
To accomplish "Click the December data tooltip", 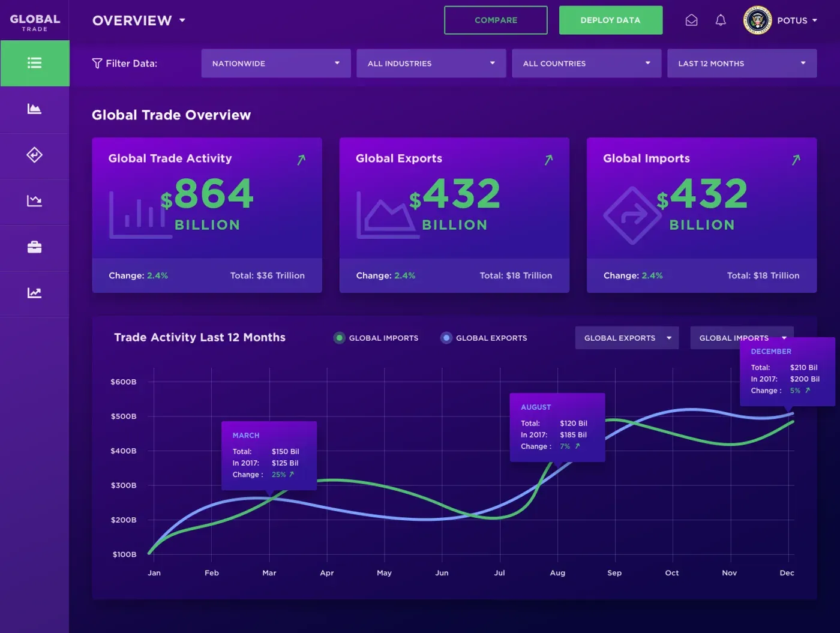I will click(x=787, y=372).
